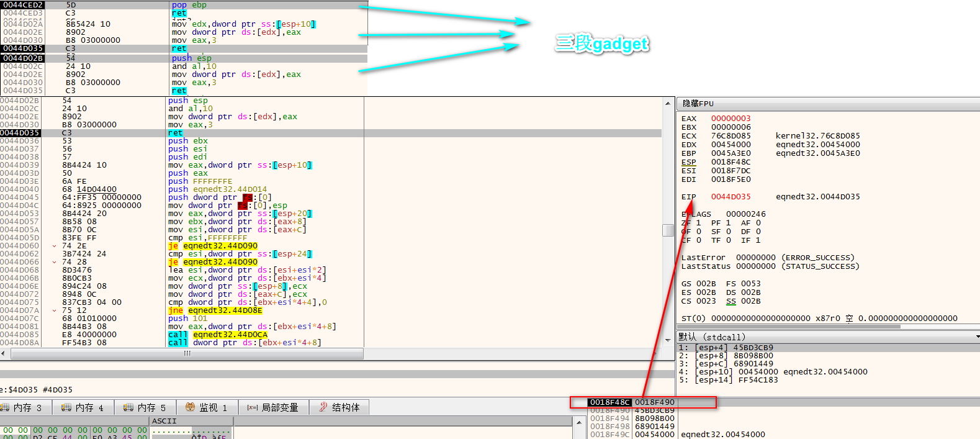Select the EDI value 0018F5E0
This screenshot has height=439, width=980.
pyautogui.click(x=731, y=179)
